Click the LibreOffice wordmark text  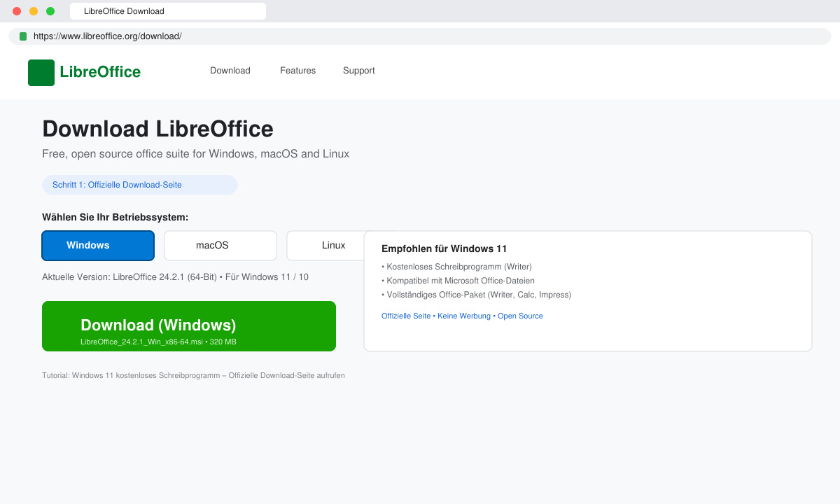tap(100, 72)
